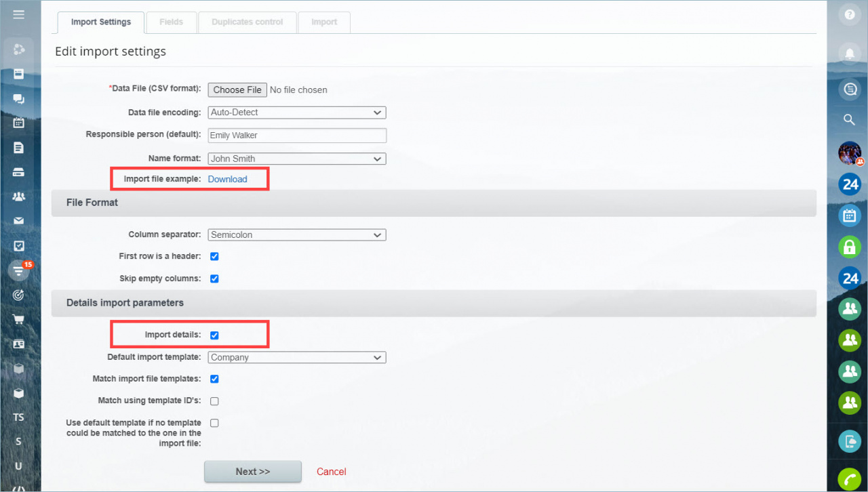Open the U item in left sidebar
The width and height of the screenshot is (868, 492).
19,466
